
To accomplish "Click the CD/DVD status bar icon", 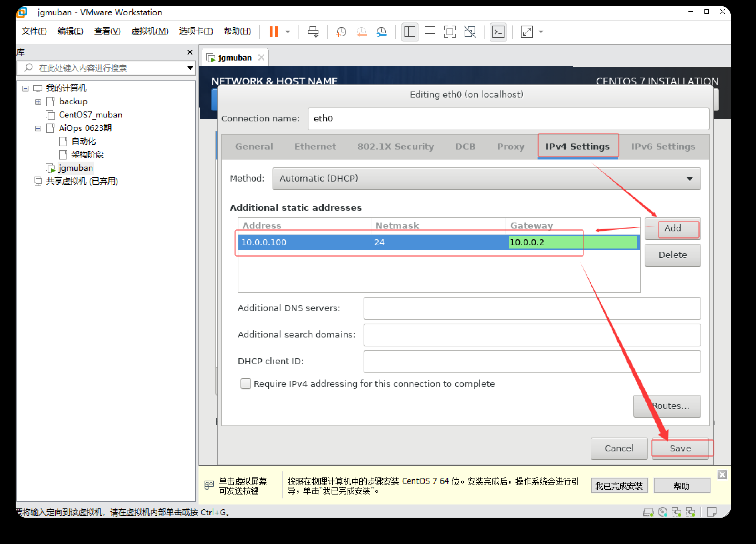I will (x=662, y=512).
